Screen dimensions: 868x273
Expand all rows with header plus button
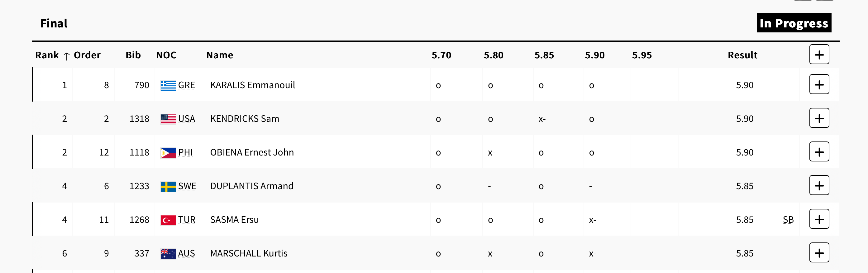(x=819, y=54)
